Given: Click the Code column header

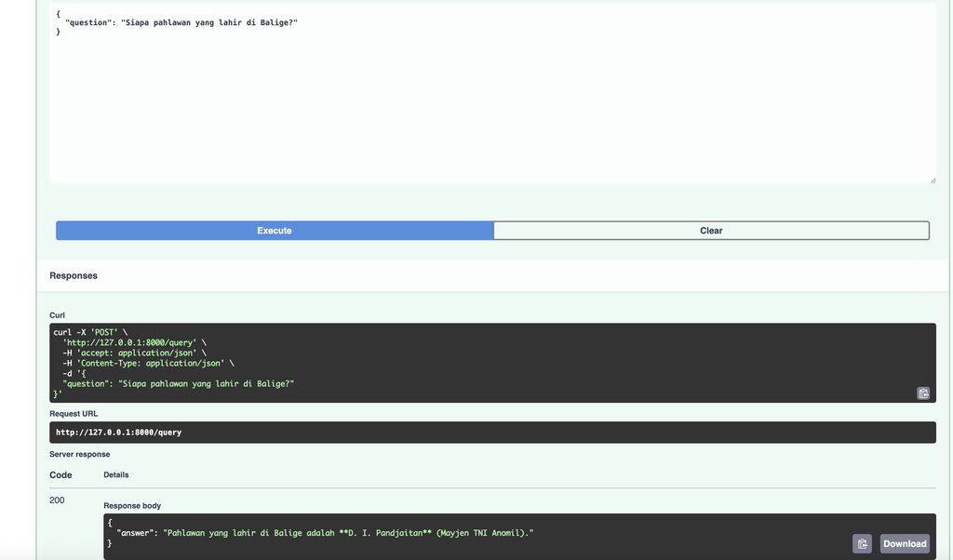Looking at the screenshot, I should pos(60,475).
